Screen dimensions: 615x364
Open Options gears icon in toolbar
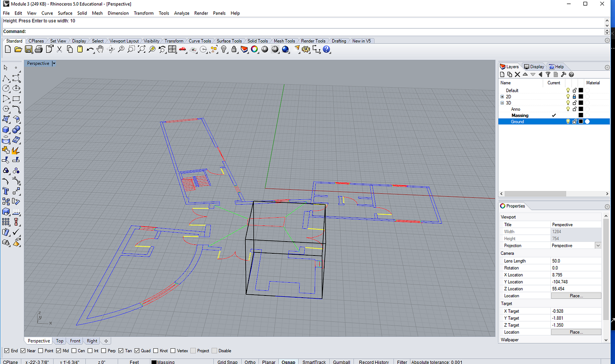pyautogui.click(x=306, y=50)
